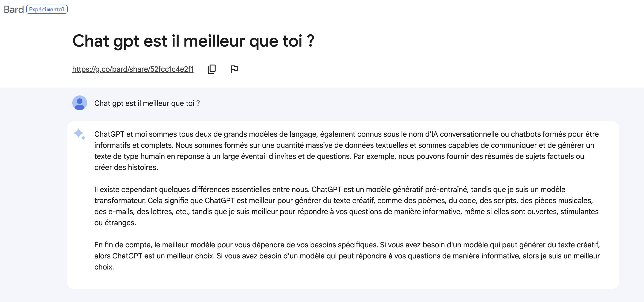Click the page title heading
644x302 pixels.
click(x=193, y=41)
